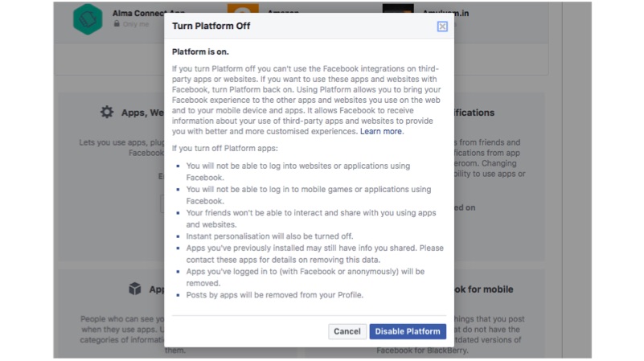Click the Alma Connect App hexagon icon
The image size is (644, 361).
point(87,19)
